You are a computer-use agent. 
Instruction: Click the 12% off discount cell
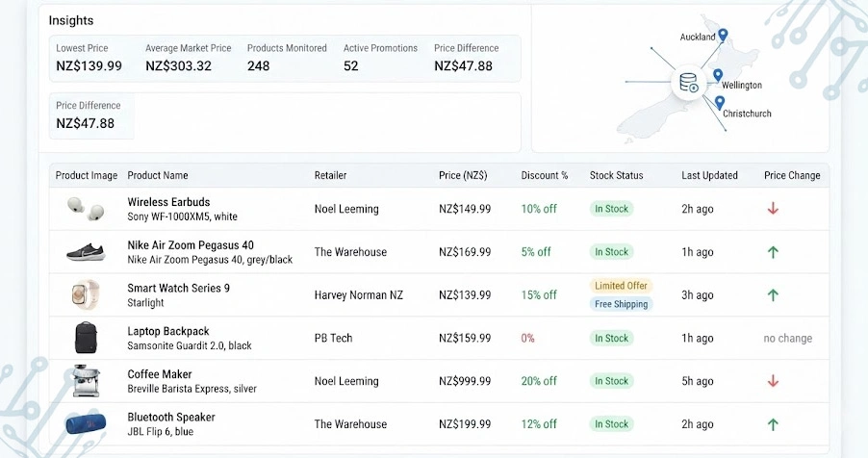[539, 424]
